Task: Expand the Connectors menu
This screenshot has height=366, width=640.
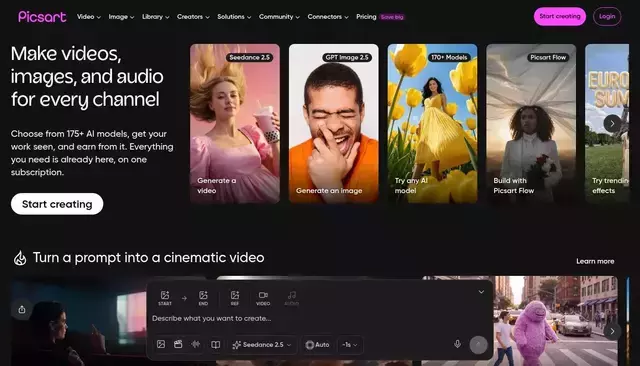Action: pos(328,17)
